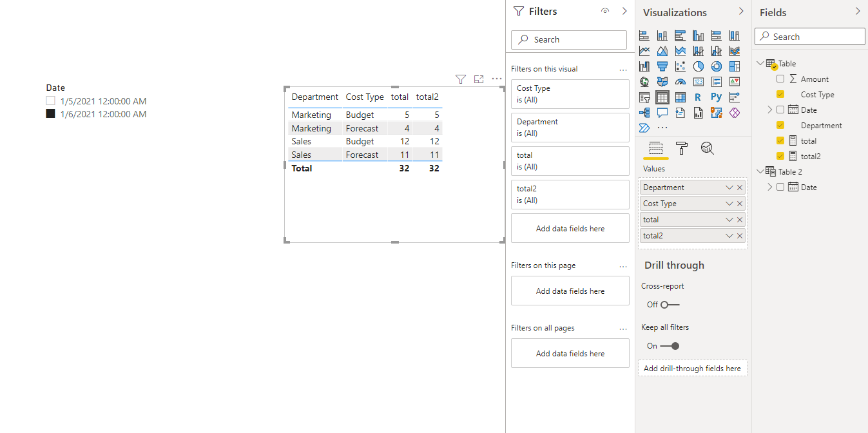Select the Card (123) visualization

pos(699,82)
